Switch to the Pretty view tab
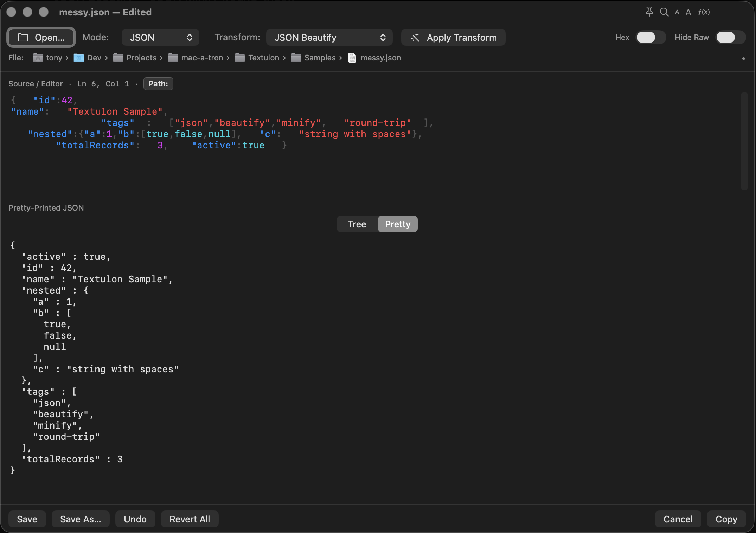This screenshot has width=756, height=533. [398, 224]
